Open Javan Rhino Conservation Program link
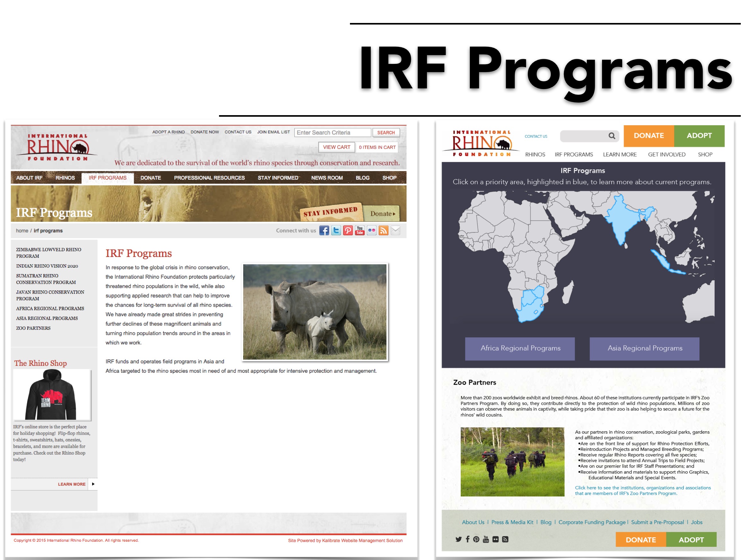 pos(50,295)
